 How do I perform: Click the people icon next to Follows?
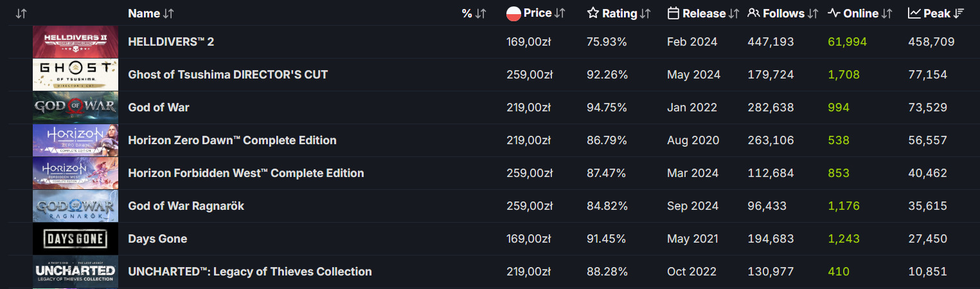pos(754,13)
